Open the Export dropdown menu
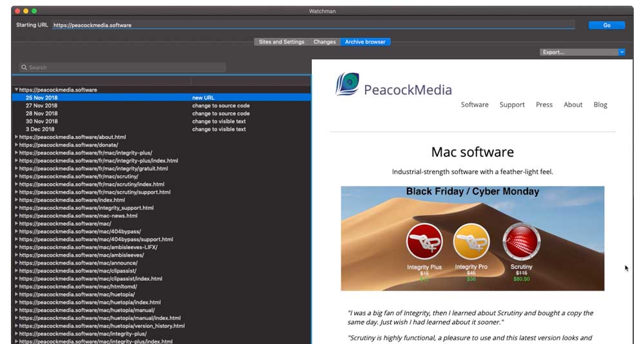This screenshot has width=644, height=344. [582, 52]
